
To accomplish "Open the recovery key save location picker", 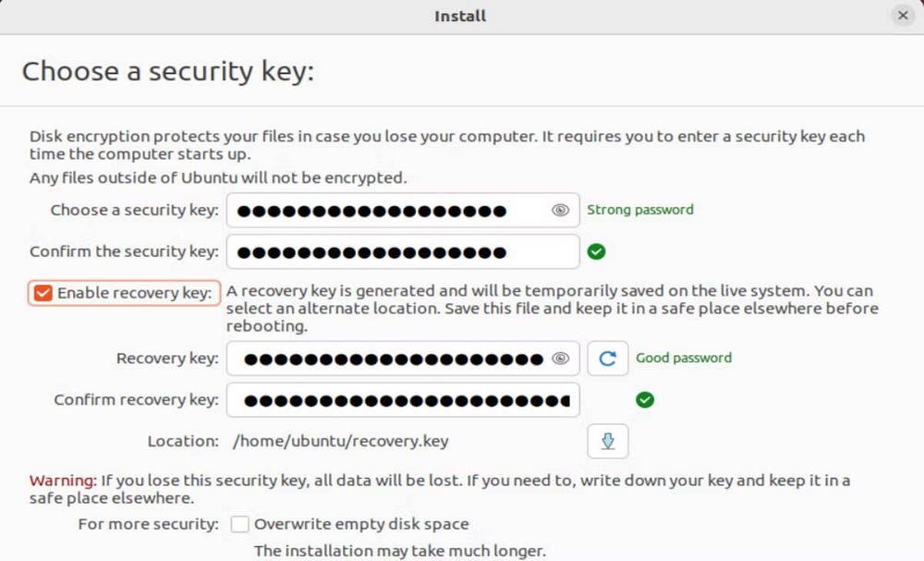I will (607, 441).
